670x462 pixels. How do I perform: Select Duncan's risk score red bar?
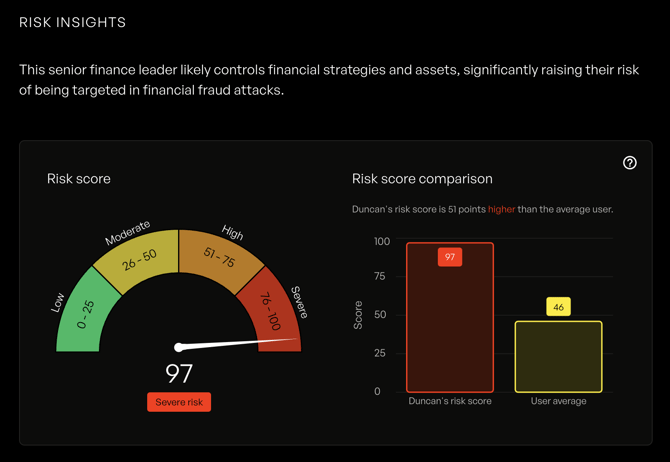(x=450, y=317)
